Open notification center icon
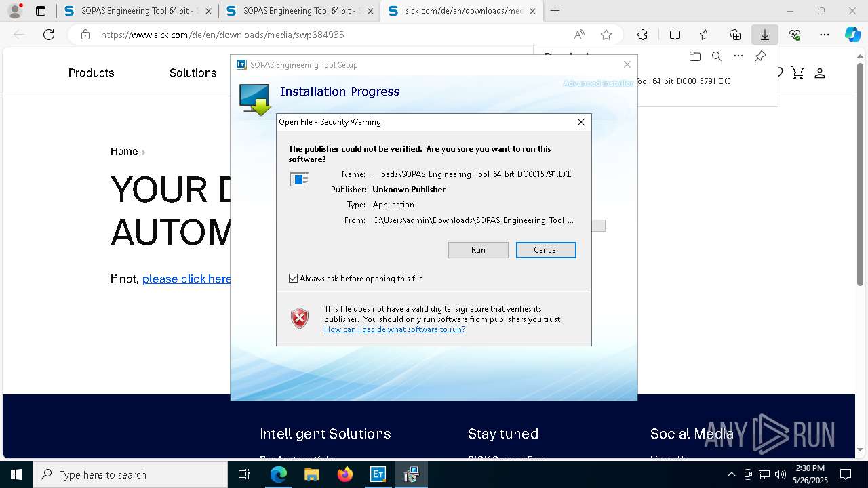The image size is (868, 488). point(846,474)
